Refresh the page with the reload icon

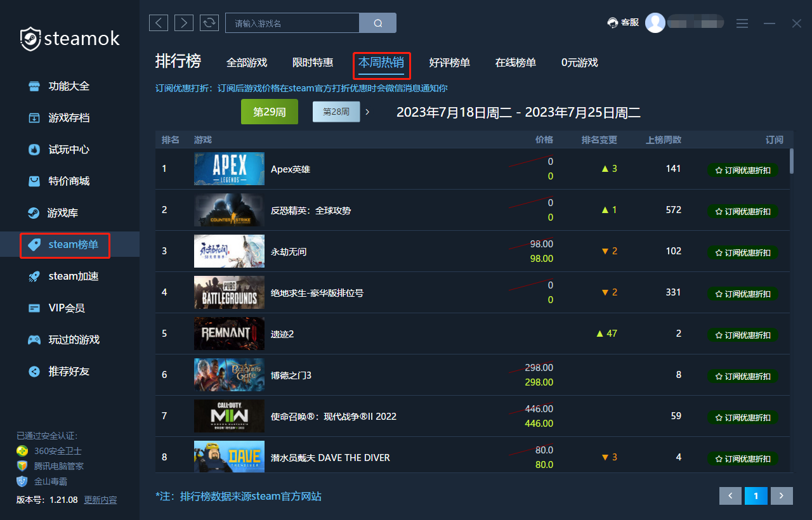209,23
